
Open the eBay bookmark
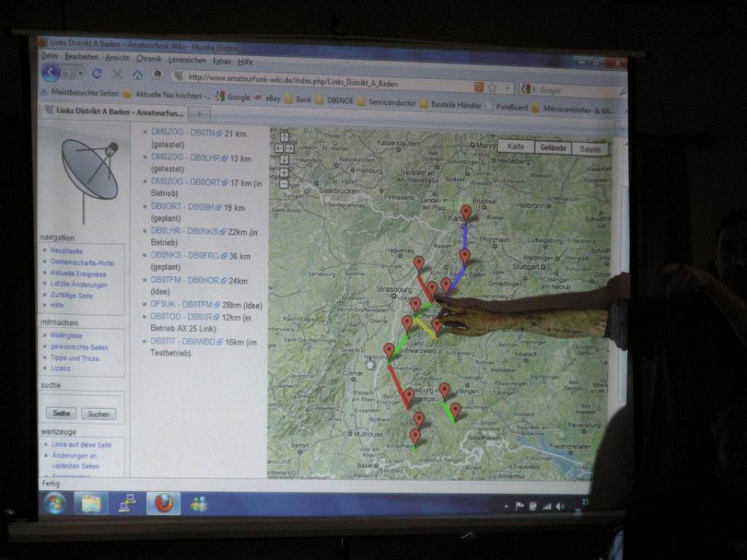point(268,98)
